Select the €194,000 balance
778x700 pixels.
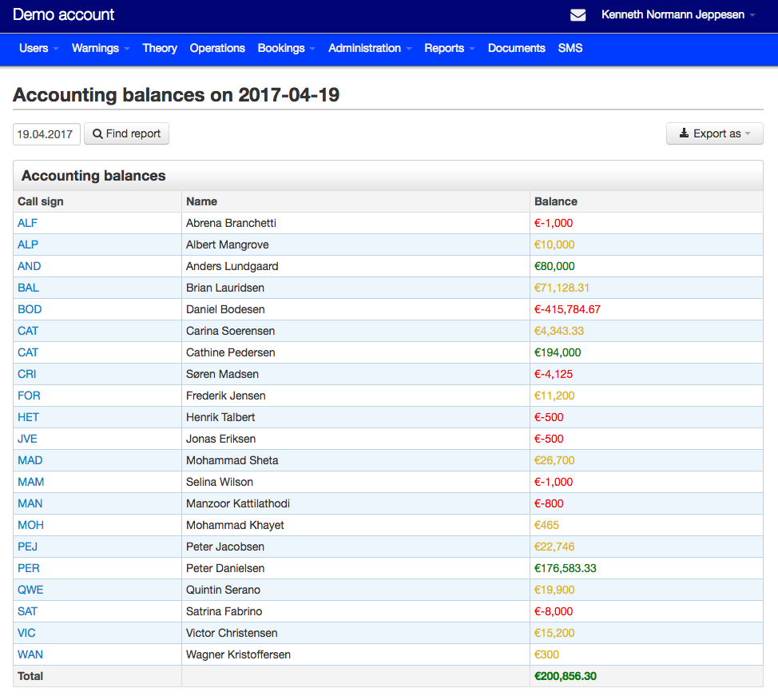558,352
